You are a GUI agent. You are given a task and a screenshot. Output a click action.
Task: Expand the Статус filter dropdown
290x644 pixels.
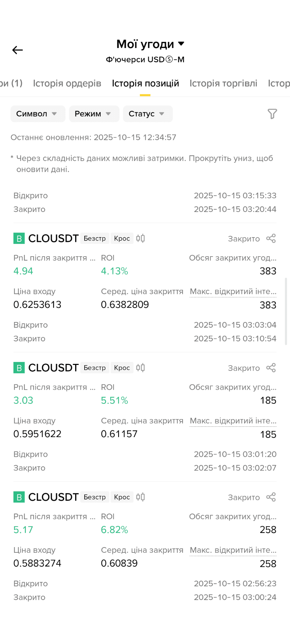coord(148,114)
